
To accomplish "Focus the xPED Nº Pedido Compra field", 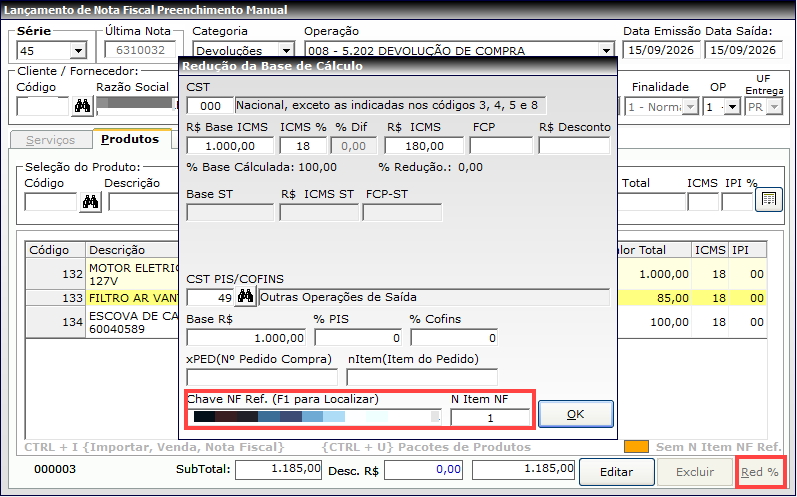I will 262,377.
